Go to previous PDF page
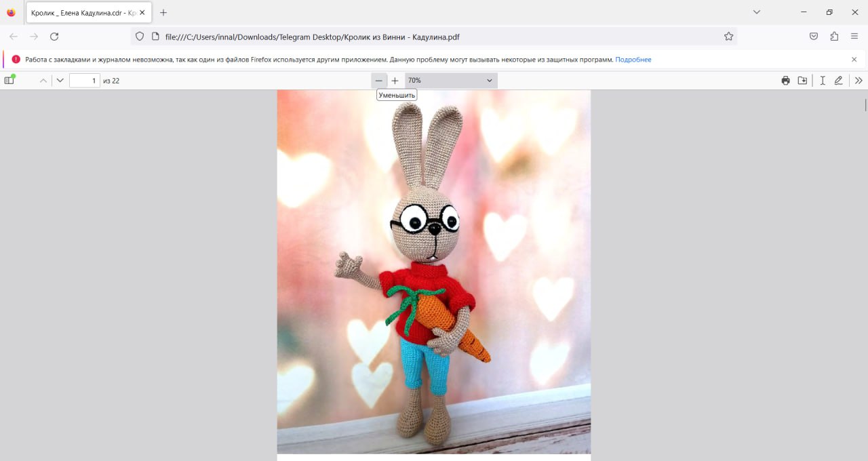 point(43,81)
